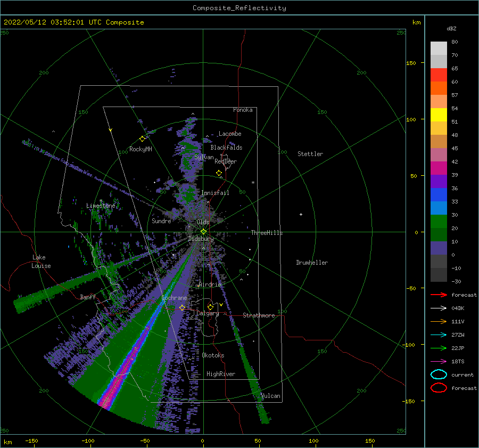Pick the purple 36-39 dBZ swatch
This screenshot has height=448, width=479.
(x=439, y=182)
